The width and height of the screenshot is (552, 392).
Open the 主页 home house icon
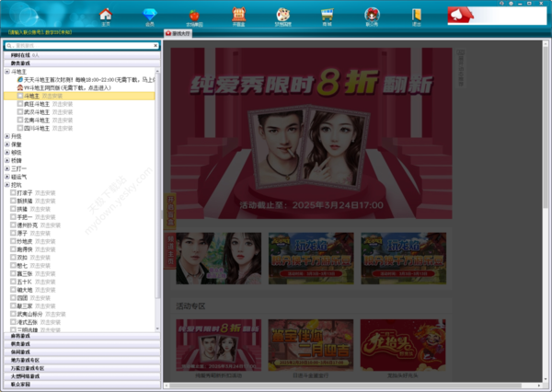(106, 15)
